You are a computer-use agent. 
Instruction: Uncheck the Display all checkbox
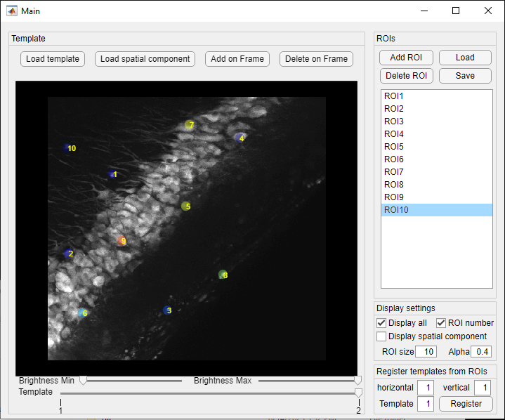(381, 323)
